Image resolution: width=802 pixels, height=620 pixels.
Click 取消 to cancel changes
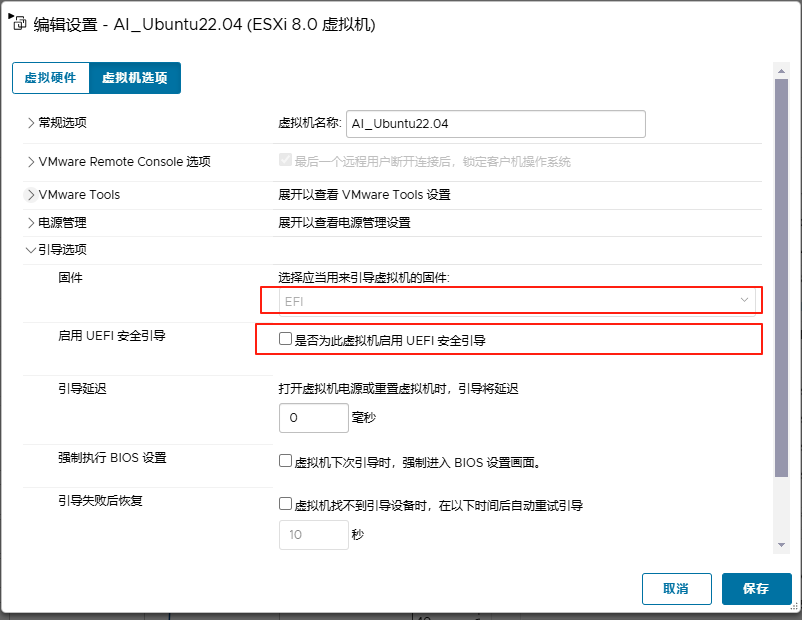(676, 589)
